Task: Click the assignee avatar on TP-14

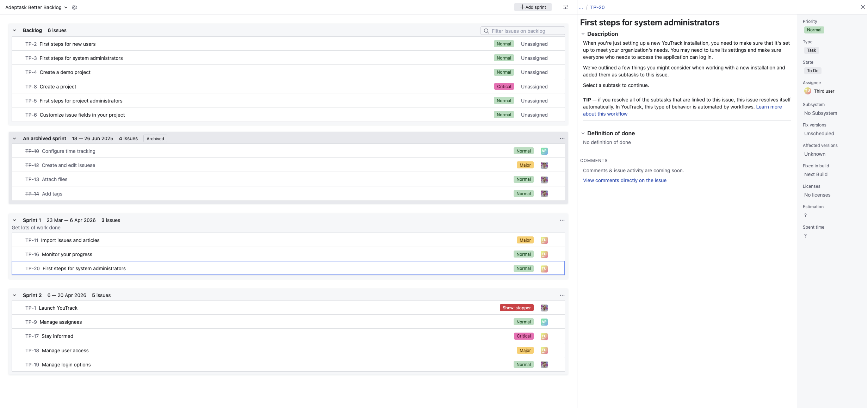Action: tap(544, 194)
